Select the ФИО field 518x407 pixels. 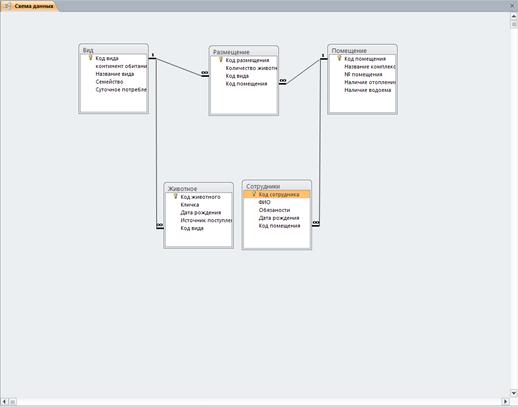click(277, 202)
